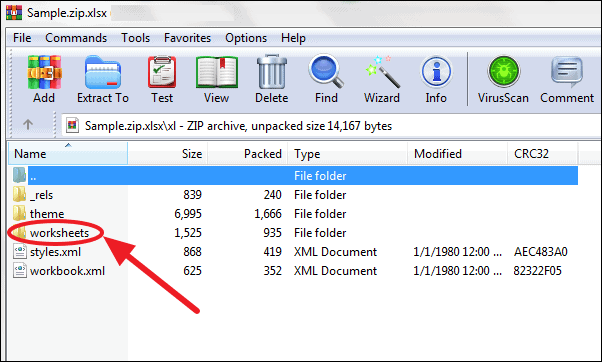Click the 935 packed value
The width and height of the screenshot is (602, 362).
click(x=272, y=233)
